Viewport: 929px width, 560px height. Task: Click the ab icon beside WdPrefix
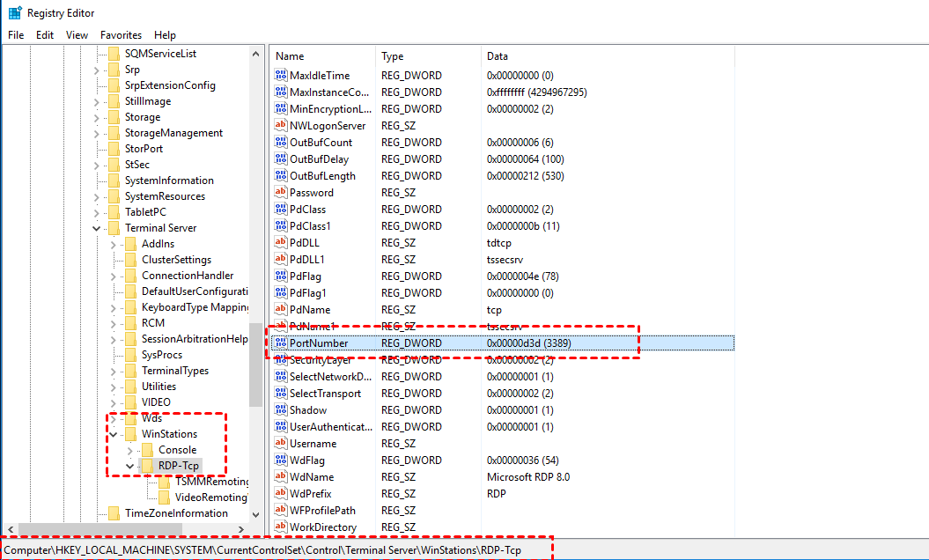point(278,493)
